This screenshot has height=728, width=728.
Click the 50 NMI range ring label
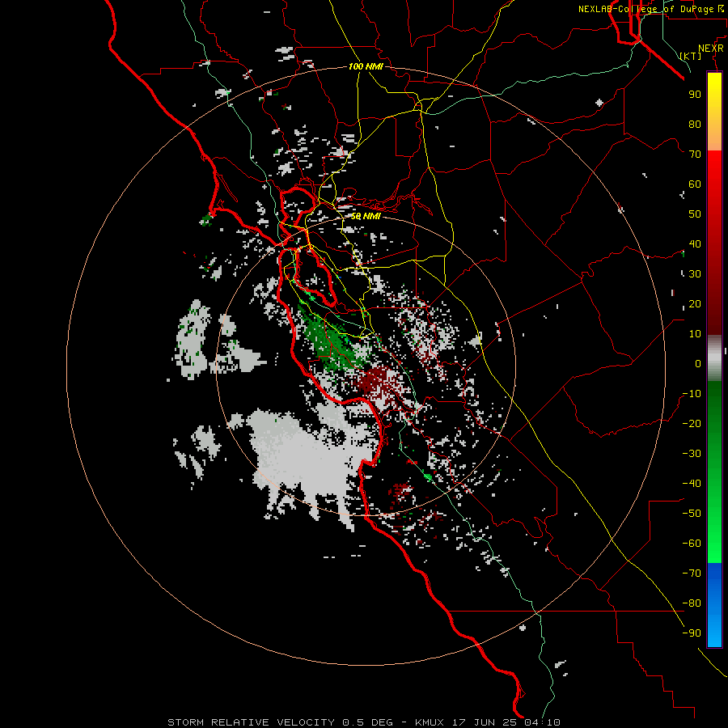pyautogui.click(x=366, y=216)
